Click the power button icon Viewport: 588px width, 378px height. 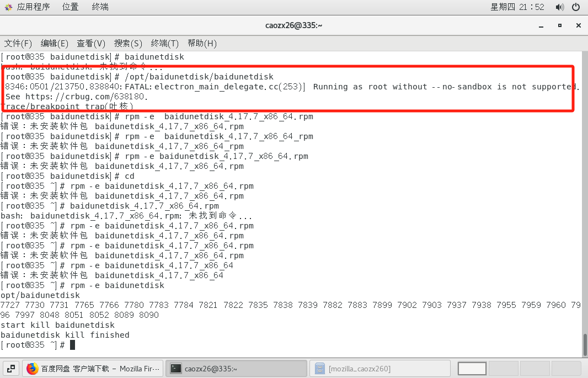pyautogui.click(x=576, y=7)
